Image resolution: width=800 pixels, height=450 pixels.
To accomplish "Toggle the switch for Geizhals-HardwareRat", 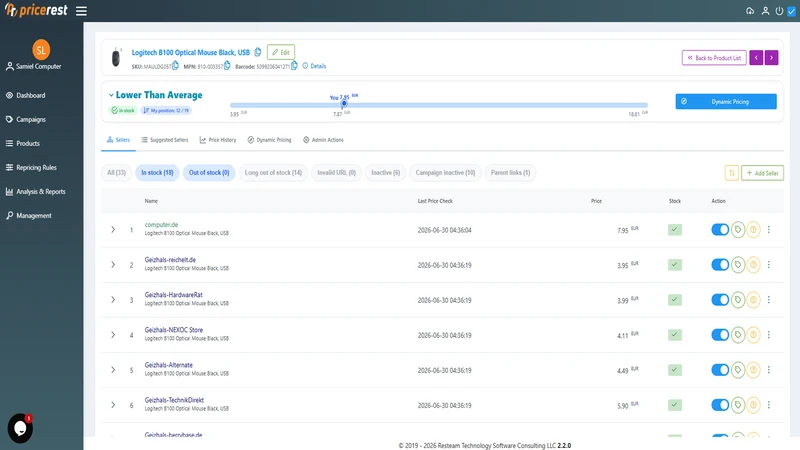I will [720, 300].
